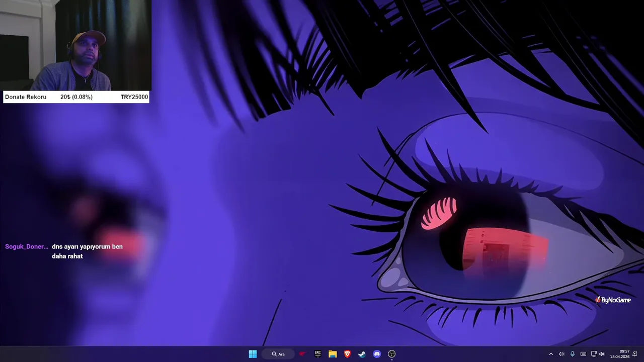The width and height of the screenshot is (644, 362).
Task: Open the red wing app in taskbar
Action: click(x=302, y=354)
